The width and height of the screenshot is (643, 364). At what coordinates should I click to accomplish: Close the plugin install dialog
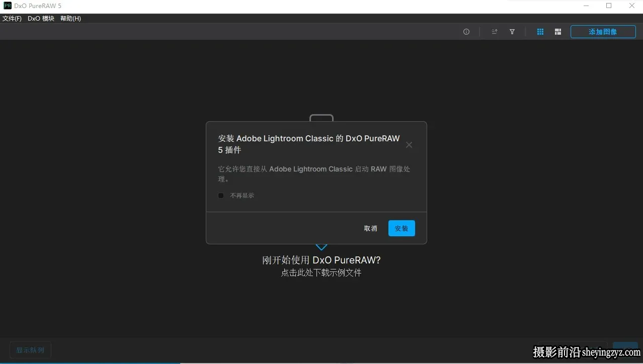[x=409, y=145]
